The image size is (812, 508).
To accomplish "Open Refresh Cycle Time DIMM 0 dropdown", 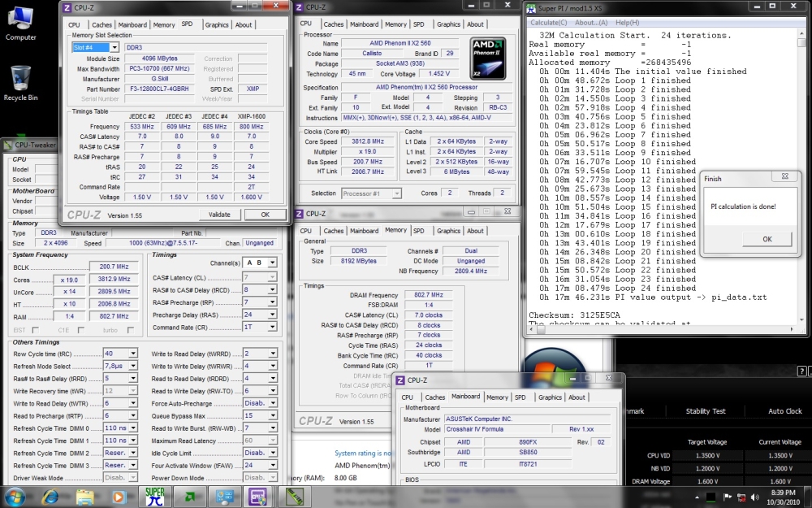I will (x=133, y=428).
